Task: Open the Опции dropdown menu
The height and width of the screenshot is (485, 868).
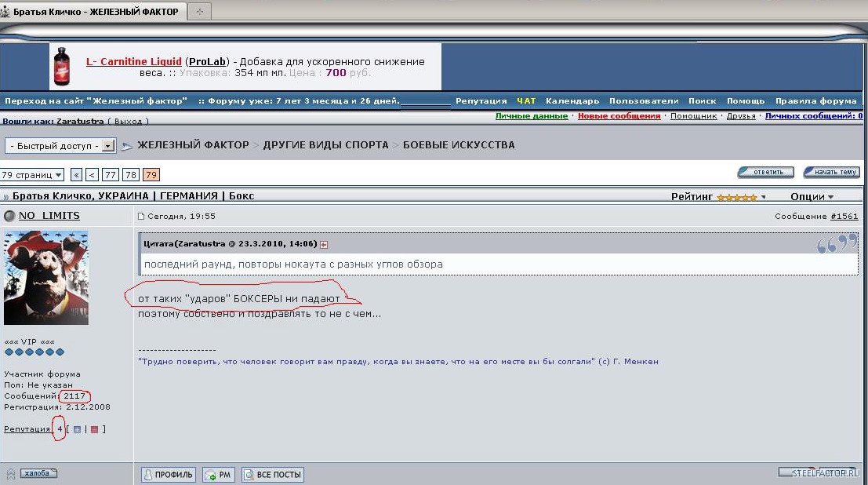Action: 812,197
